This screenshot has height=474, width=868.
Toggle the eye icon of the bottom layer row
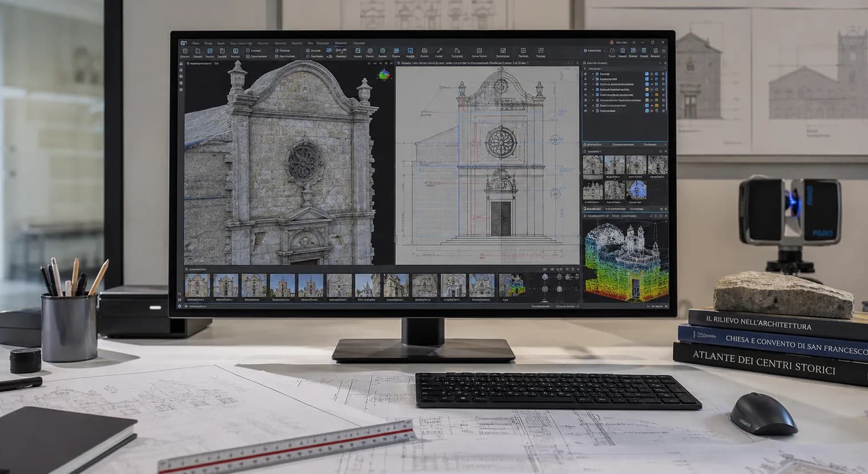pos(585,111)
